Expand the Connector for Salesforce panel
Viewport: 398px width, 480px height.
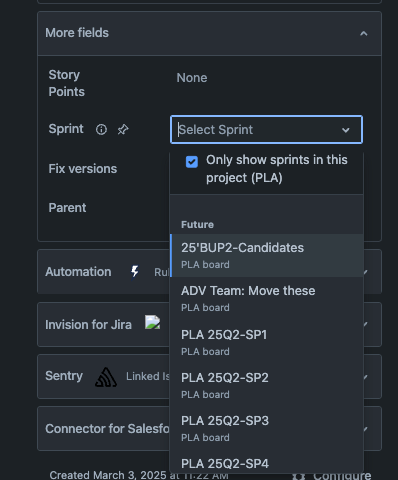tap(366, 429)
